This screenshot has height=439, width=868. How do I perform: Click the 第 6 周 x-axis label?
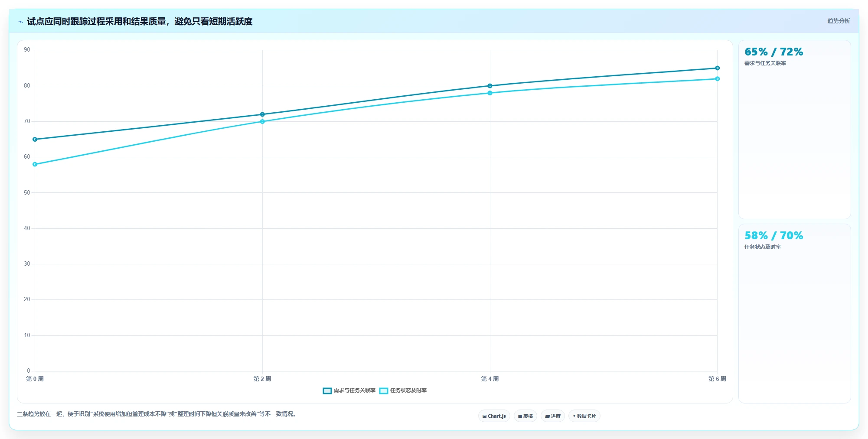click(717, 379)
